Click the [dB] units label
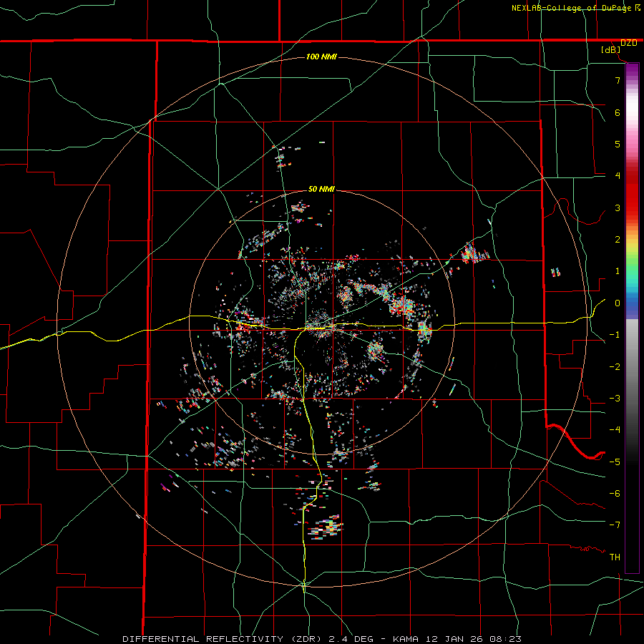Viewport: 644px width, 644px height. click(611, 50)
